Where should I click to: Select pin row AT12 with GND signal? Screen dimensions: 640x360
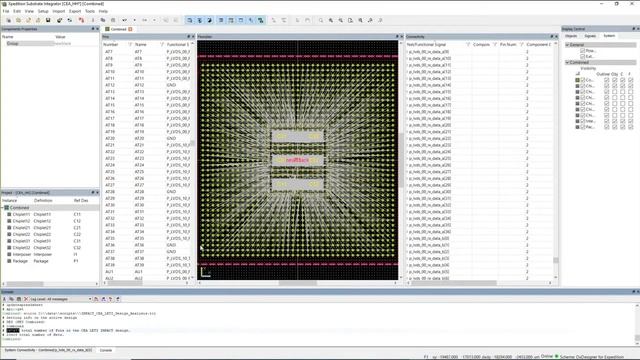click(147, 85)
